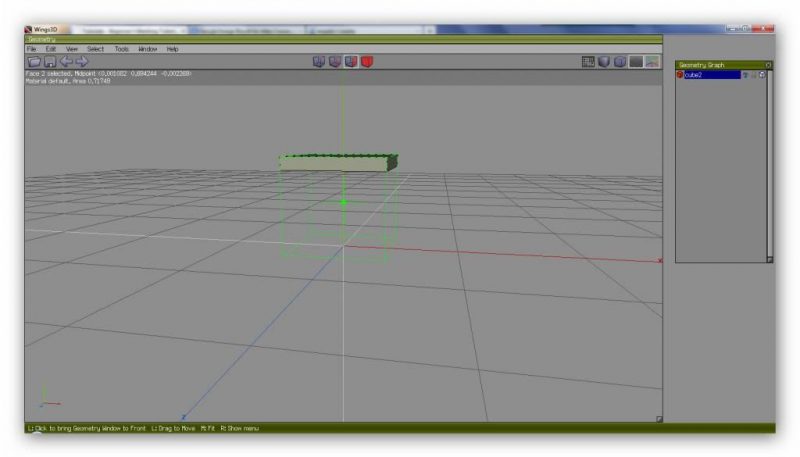800x457 pixels.
Task: Switch to Body selection mode
Action: pos(367,62)
